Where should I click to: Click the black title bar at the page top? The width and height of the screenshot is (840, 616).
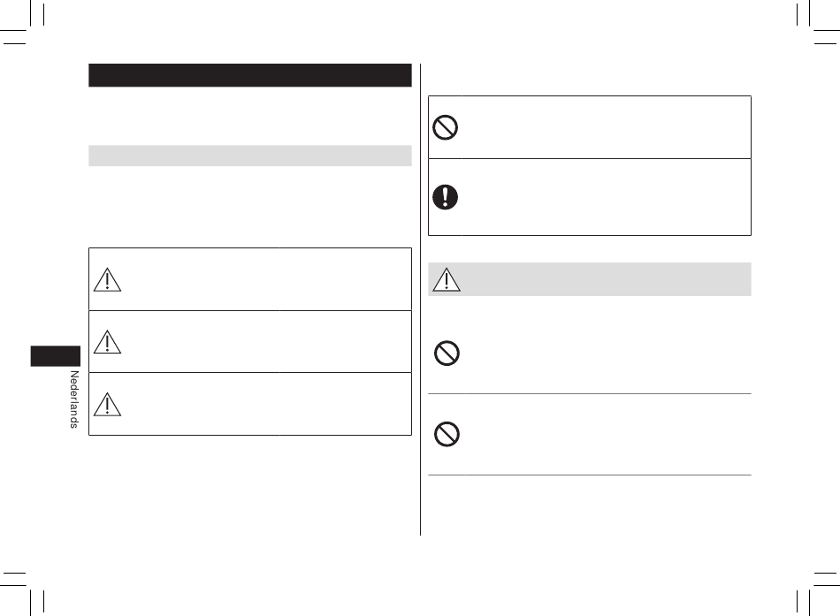click(x=250, y=75)
